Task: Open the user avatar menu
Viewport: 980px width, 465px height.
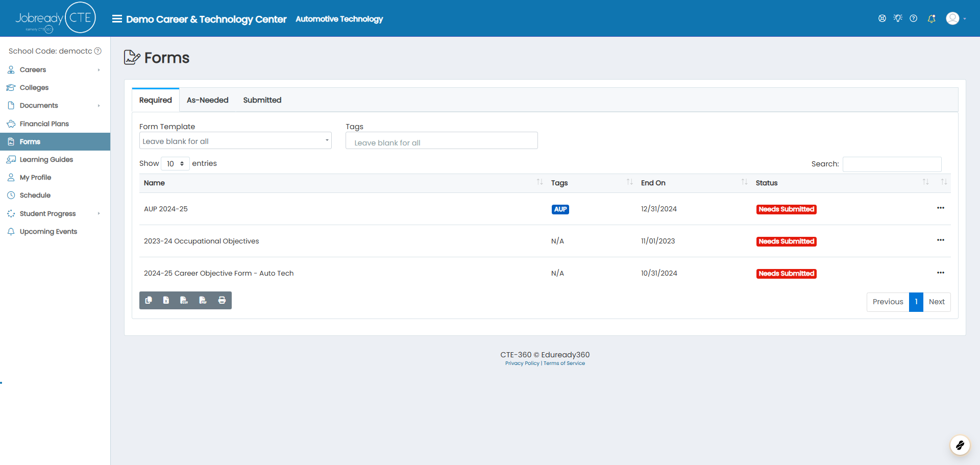Action: coord(955,18)
